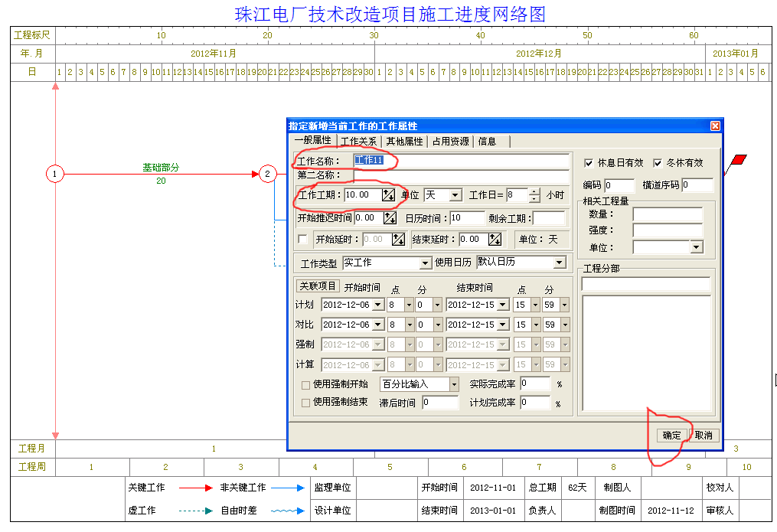Adjust 工作日 hours spinner
The width and height of the screenshot is (777, 532).
point(534,195)
